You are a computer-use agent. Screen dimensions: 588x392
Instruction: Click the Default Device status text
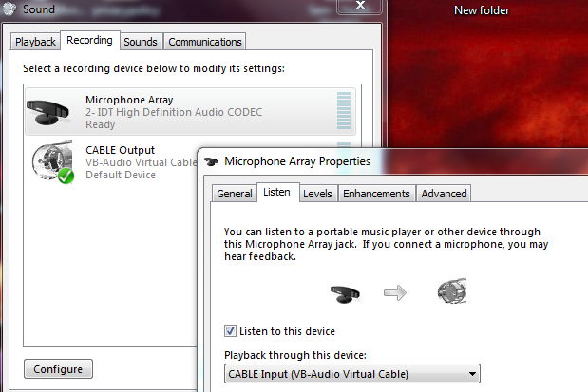(x=121, y=175)
